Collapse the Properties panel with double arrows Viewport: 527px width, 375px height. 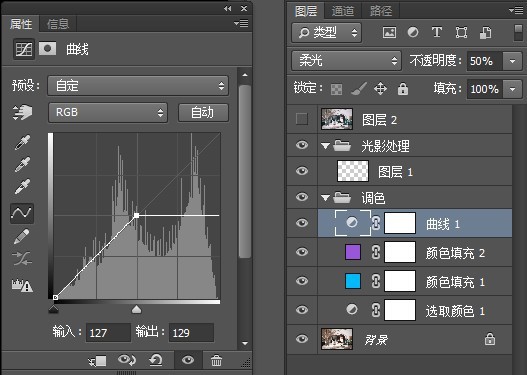pyautogui.click(x=228, y=9)
